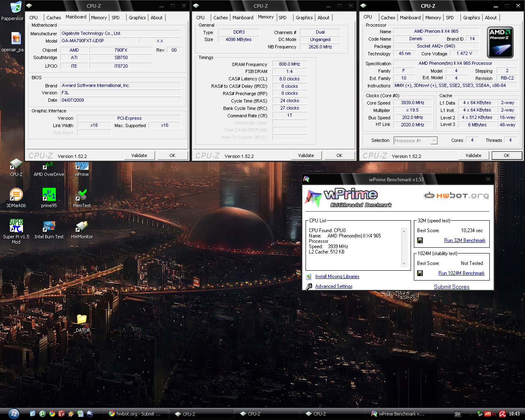The image size is (525, 420).
Task: Open the MemTest desktop shortcut
Action: pos(82,194)
